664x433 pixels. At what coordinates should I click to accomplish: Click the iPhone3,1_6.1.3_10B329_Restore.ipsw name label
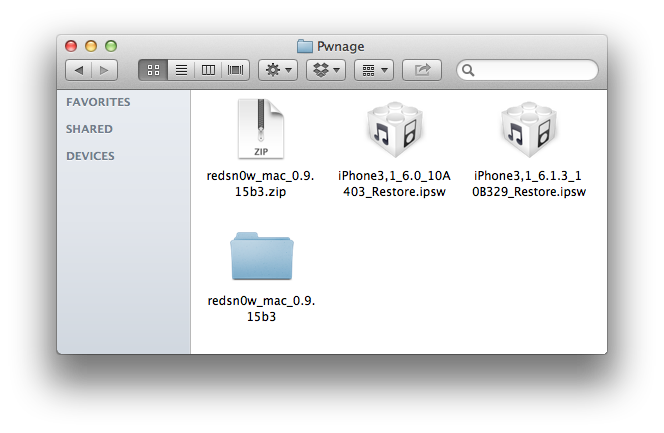click(x=528, y=184)
